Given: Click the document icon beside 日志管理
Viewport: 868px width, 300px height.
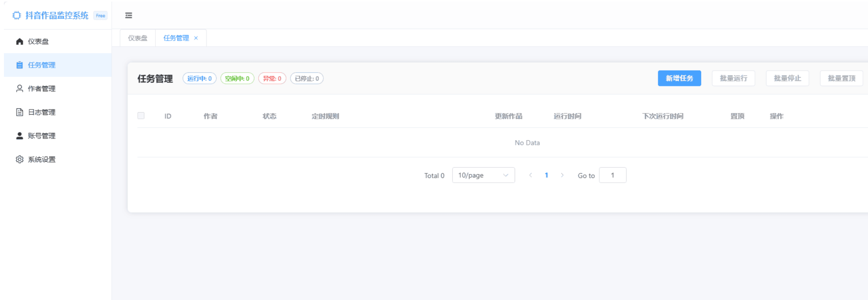Looking at the screenshot, I should click(19, 112).
